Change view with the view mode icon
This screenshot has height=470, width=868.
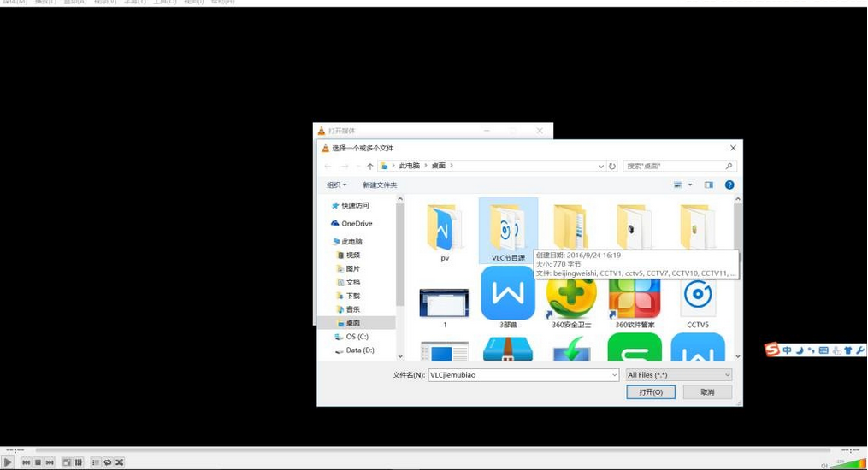pyautogui.click(x=678, y=185)
